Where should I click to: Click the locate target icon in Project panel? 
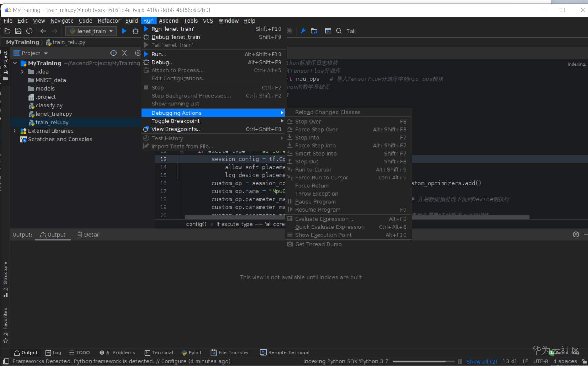click(113, 53)
